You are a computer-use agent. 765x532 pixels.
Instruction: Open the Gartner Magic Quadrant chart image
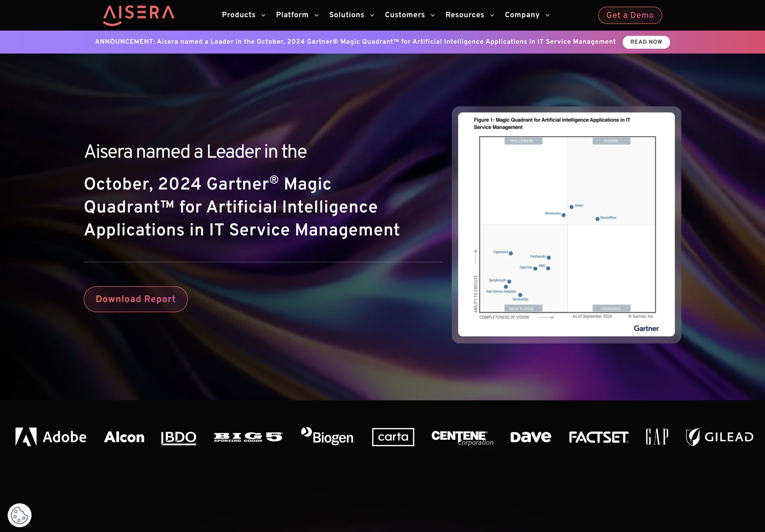[566, 225]
